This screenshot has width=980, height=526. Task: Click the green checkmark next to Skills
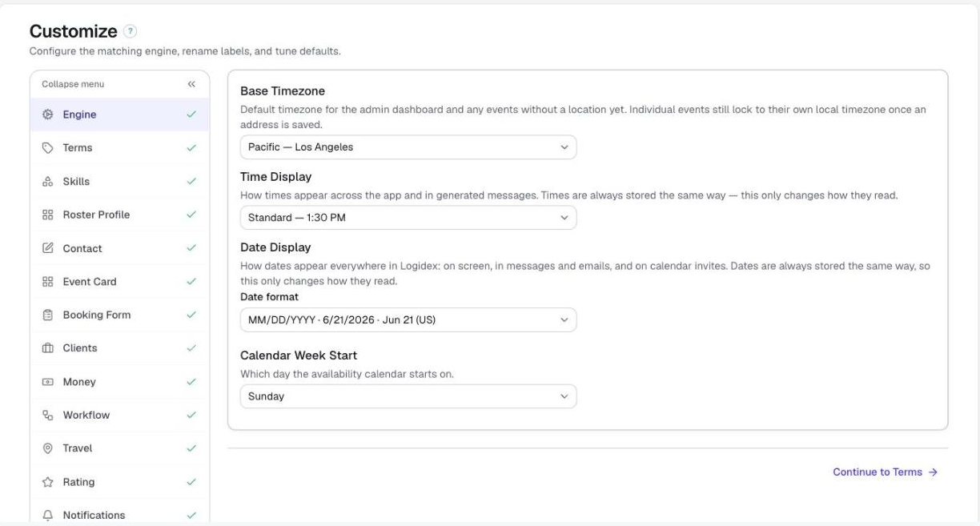pyautogui.click(x=191, y=182)
